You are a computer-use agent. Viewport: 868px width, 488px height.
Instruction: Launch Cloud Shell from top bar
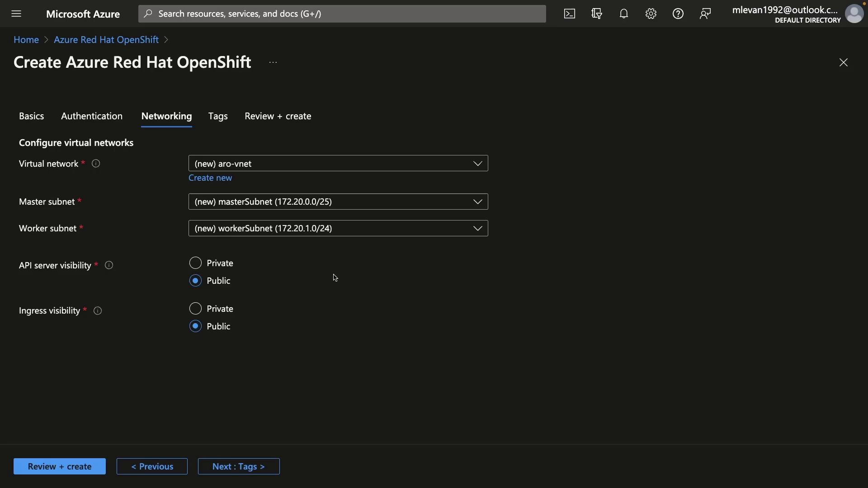click(x=570, y=14)
